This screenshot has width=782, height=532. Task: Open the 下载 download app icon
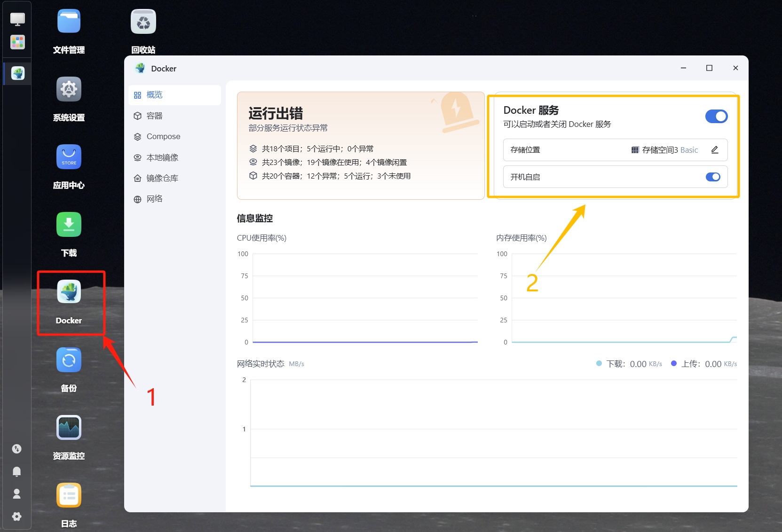[x=69, y=224]
